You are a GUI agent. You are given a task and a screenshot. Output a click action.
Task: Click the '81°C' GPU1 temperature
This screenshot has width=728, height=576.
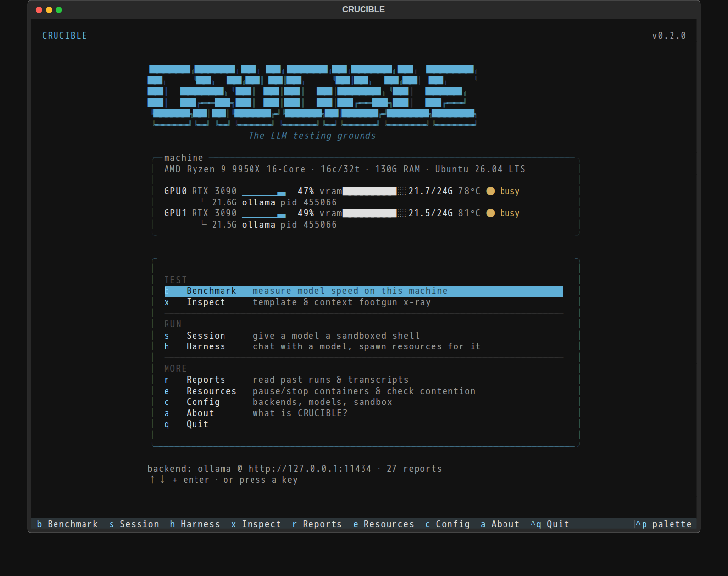click(x=470, y=213)
